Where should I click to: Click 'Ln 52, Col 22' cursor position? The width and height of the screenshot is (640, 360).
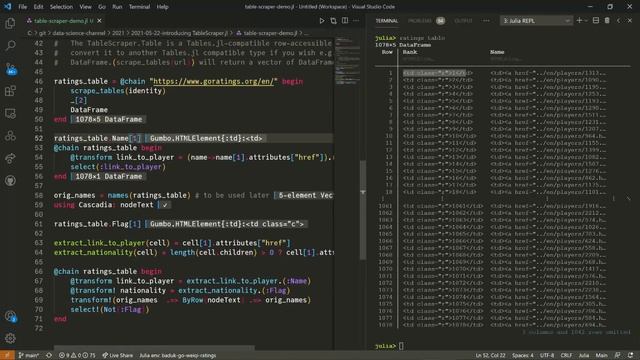point(490,355)
